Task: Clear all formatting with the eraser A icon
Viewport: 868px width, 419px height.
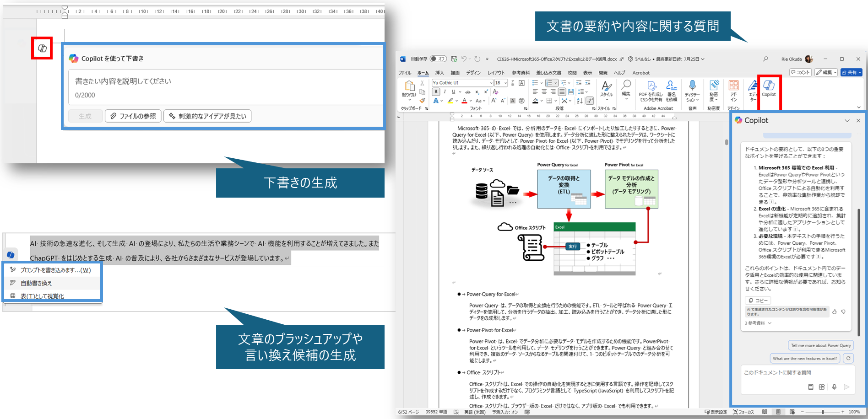Action: [495, 92]
